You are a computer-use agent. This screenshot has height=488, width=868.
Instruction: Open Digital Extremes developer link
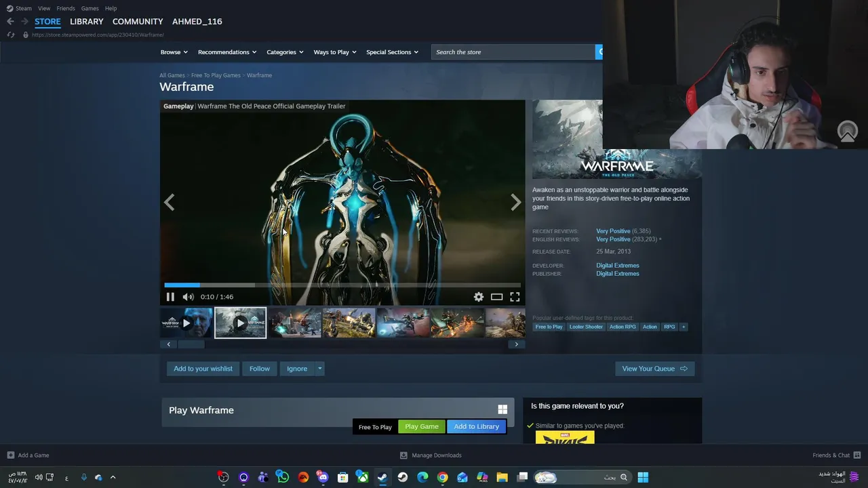coord(618,266)
